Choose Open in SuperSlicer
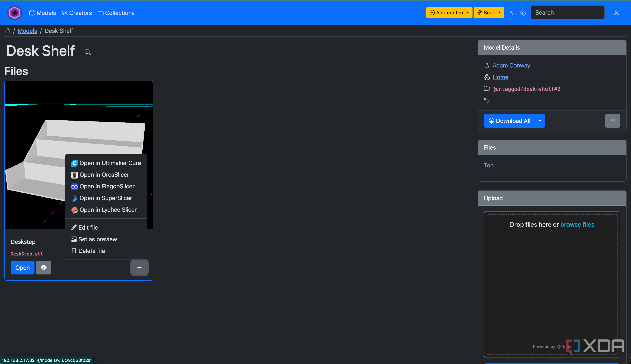 pos(106,198)
